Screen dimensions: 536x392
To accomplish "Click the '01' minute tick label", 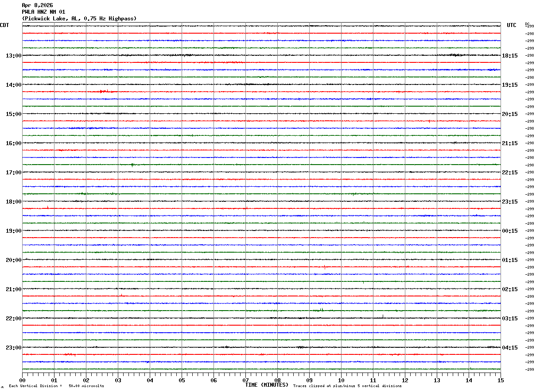I will click(54, 380).
